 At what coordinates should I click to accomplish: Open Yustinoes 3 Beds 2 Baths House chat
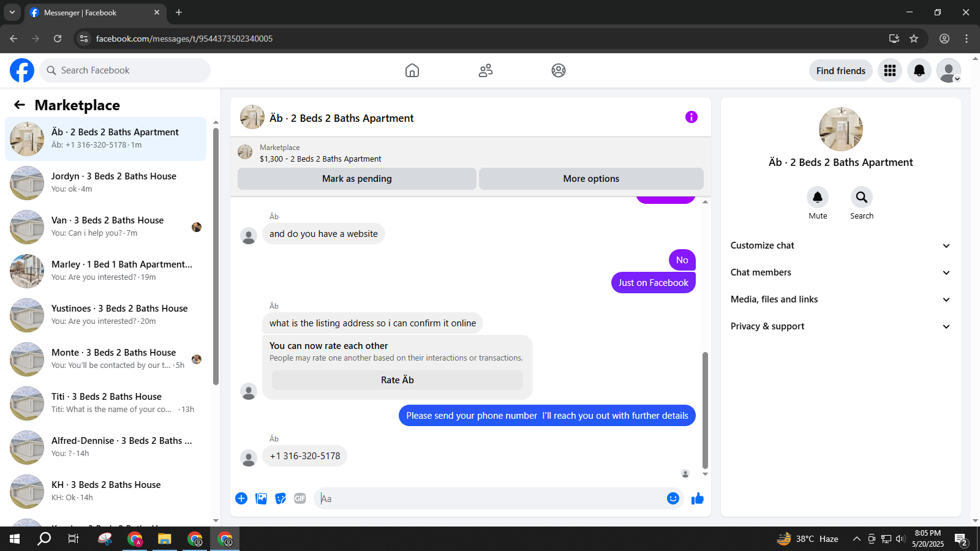click(x=105, y=315)
